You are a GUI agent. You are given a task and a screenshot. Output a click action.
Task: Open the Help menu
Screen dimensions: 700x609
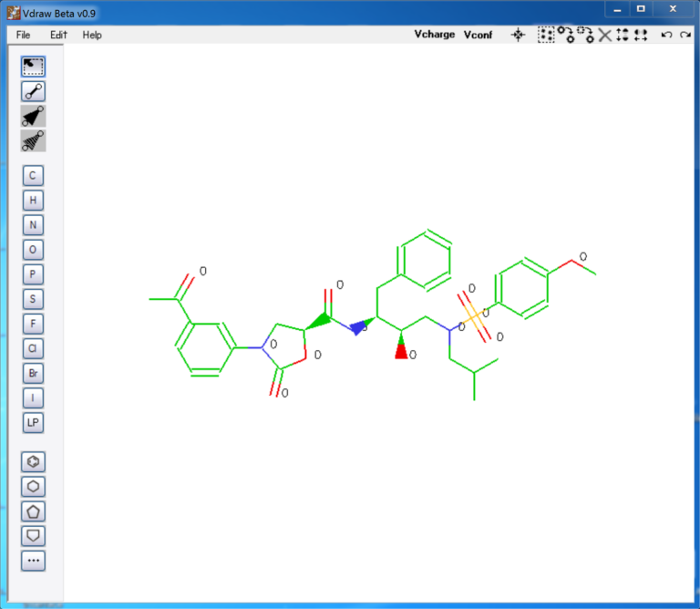tap(92, 35)
